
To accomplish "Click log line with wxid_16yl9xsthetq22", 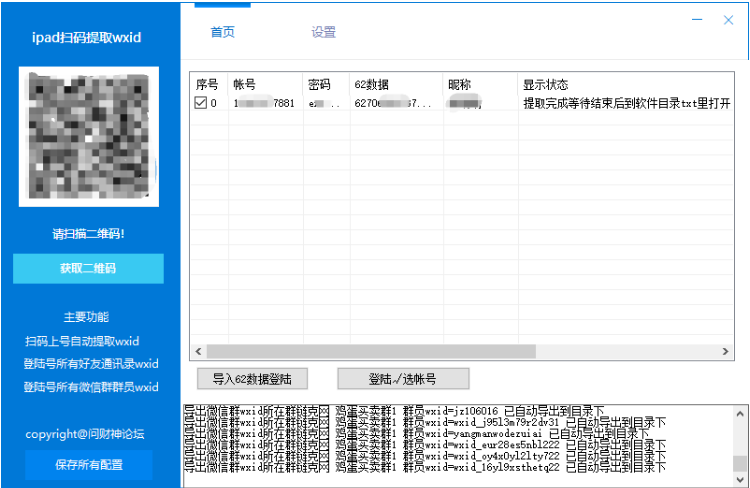I will tap(425, 467).
